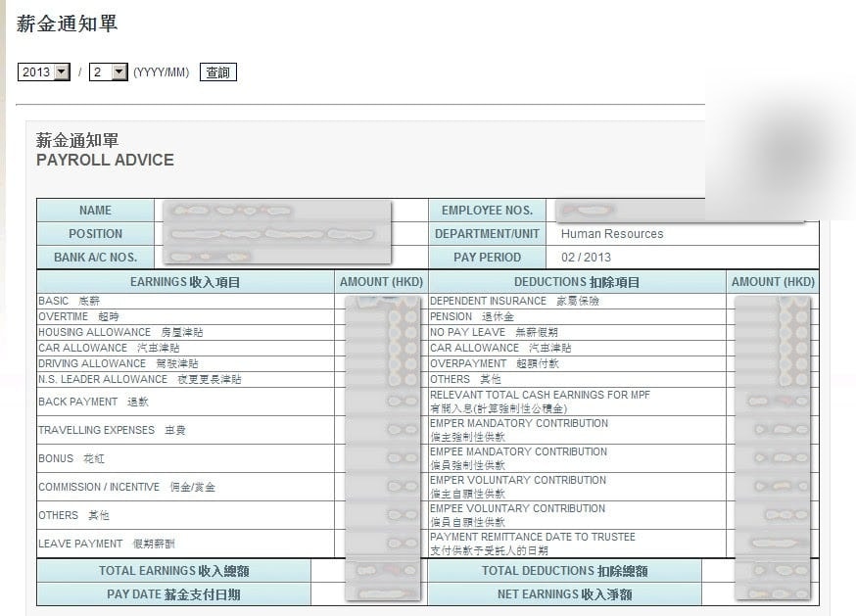Select the BANK A/C NOS. label cell

pos(96,258)
